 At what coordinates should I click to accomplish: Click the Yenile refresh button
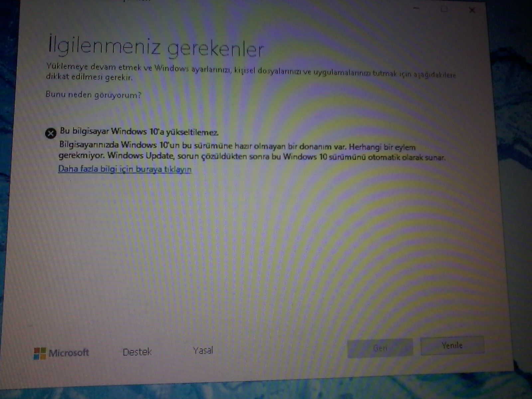coord(452,346)
